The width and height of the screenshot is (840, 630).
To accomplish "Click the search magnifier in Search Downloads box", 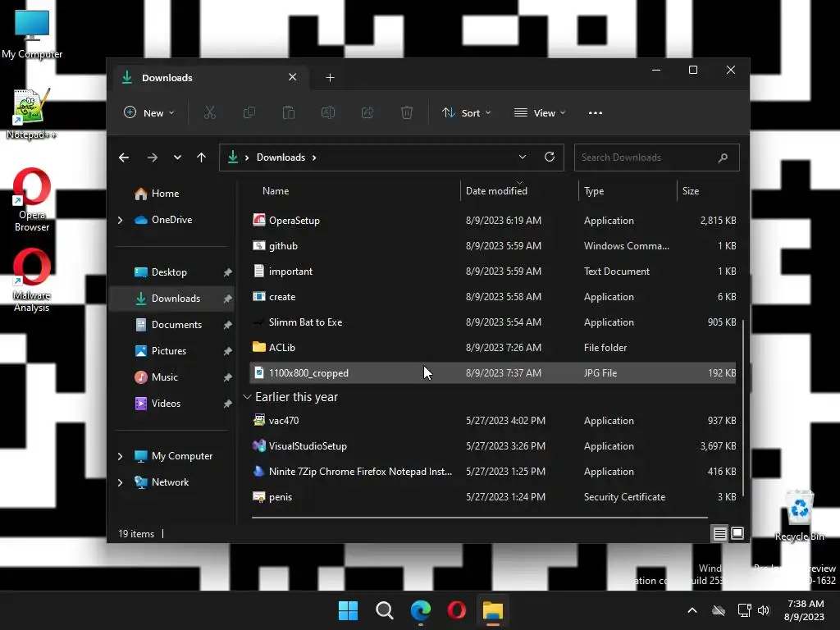I will tap(723, 157).
